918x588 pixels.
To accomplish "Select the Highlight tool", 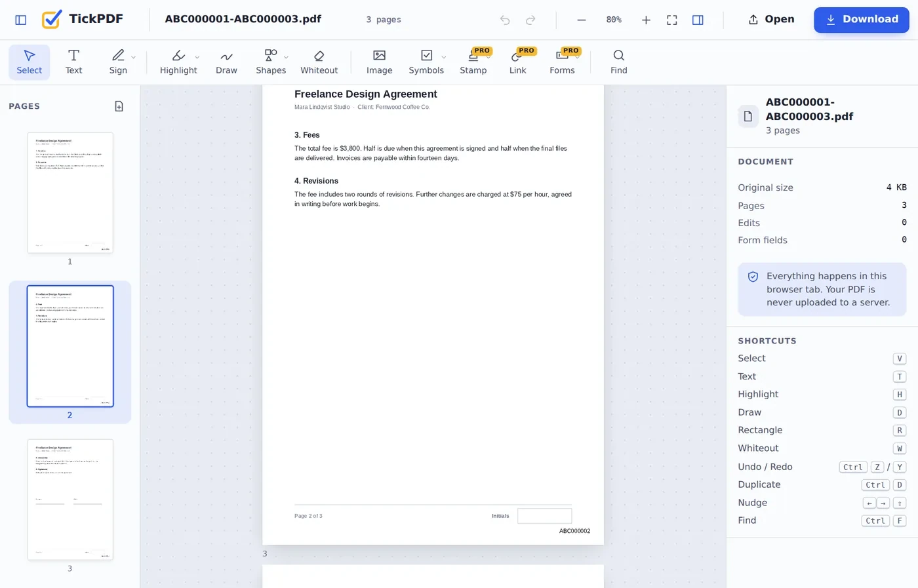I will 178,62.
